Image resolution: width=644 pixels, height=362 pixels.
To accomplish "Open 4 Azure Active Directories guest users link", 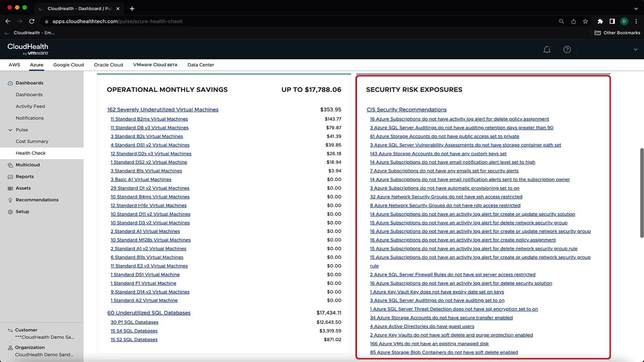I will 422,326.
